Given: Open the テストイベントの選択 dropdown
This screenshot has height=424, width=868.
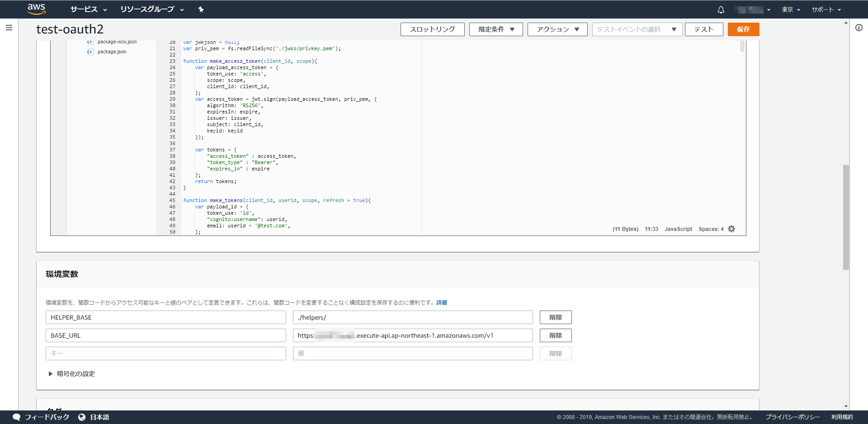Looking at the screenshot, I should [x=637, y=29].
